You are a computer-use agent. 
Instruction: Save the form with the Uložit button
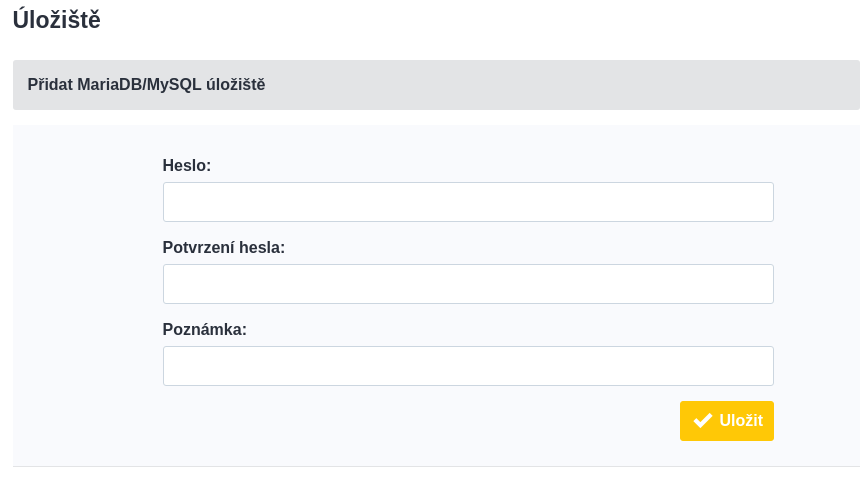[x=727, y=421]
